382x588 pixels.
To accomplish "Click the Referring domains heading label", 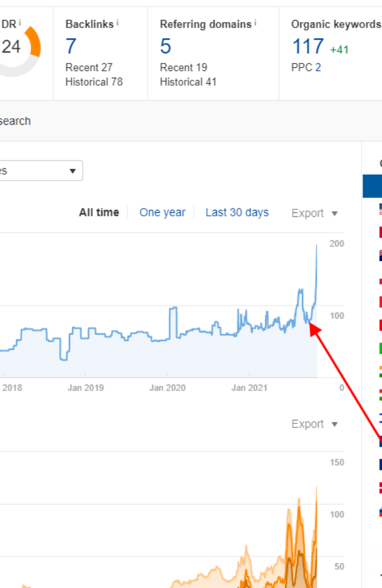I will coord(206,24).
